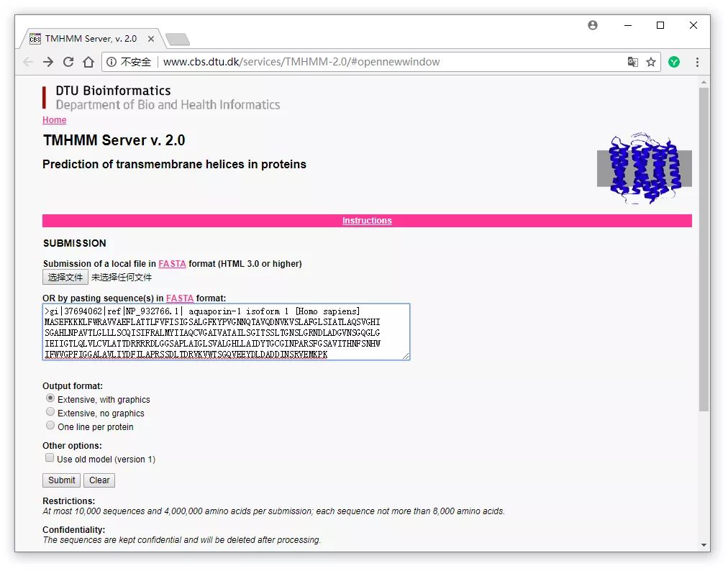Click the transmembrane helices protein image

click(x=644, y=168)
